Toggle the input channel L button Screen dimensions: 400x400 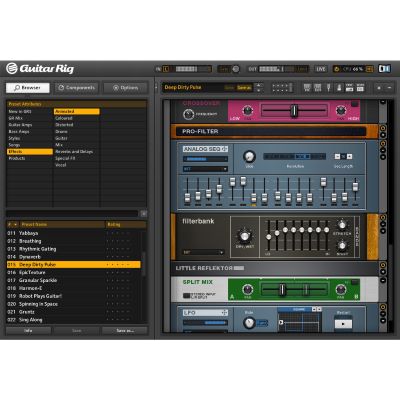(x=166, y=69)
